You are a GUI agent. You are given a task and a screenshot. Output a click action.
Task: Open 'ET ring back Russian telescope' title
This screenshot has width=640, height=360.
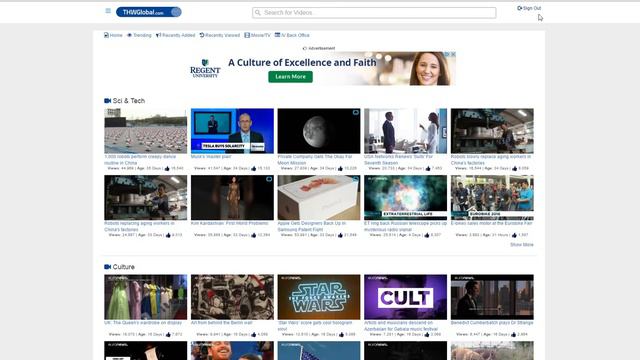[405, 226]
